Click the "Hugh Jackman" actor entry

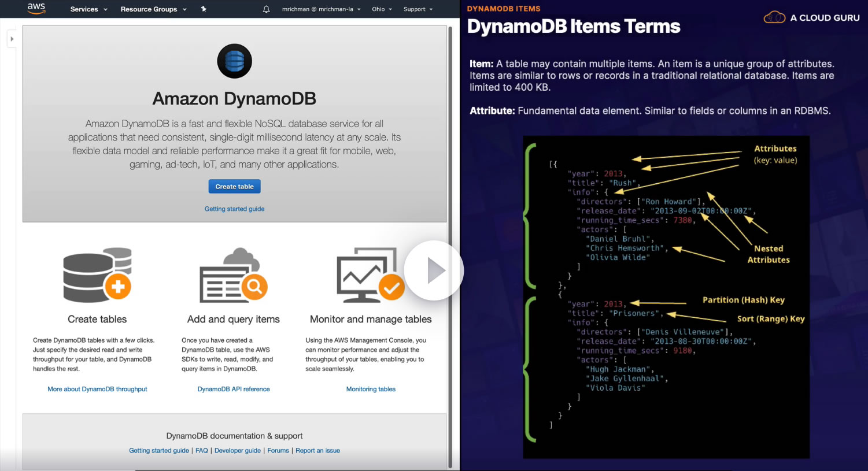(x=619, y=369)
